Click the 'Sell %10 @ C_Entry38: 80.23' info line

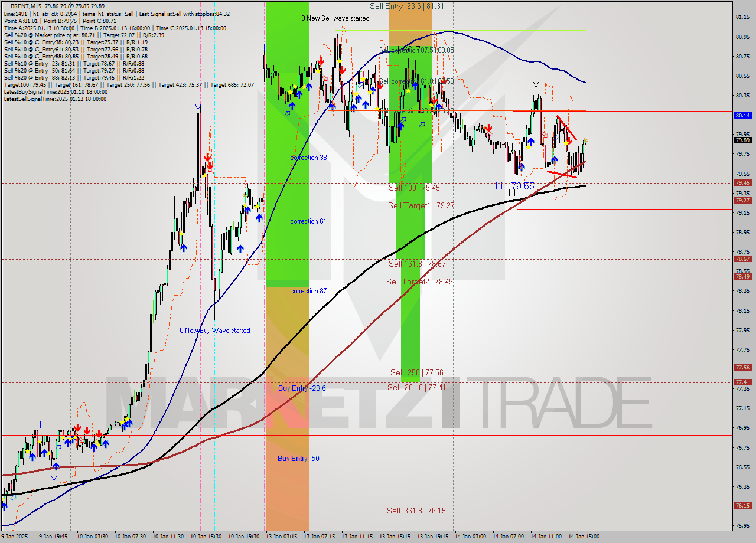pyautogui.click(x=76, y=42)
